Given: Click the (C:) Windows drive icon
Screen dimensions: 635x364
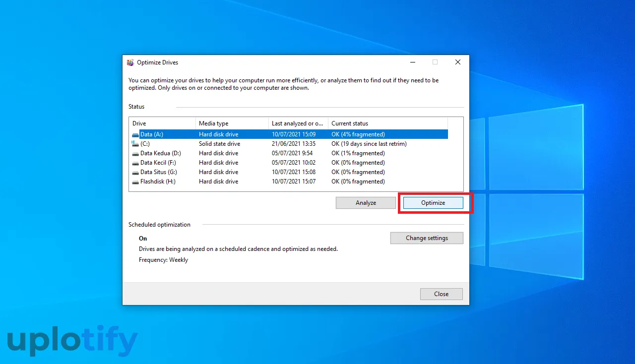Looking at the screenshot, I should [x=135, y=144].
